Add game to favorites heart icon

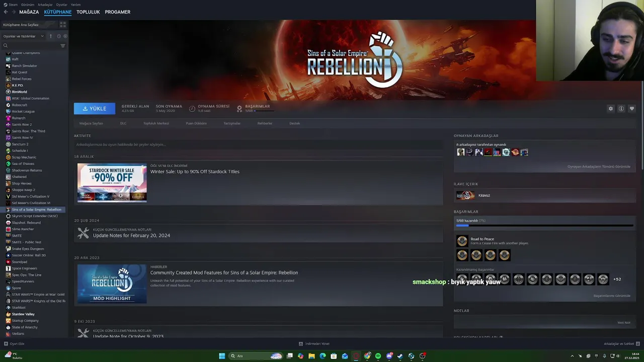click(x=632, y=109)
